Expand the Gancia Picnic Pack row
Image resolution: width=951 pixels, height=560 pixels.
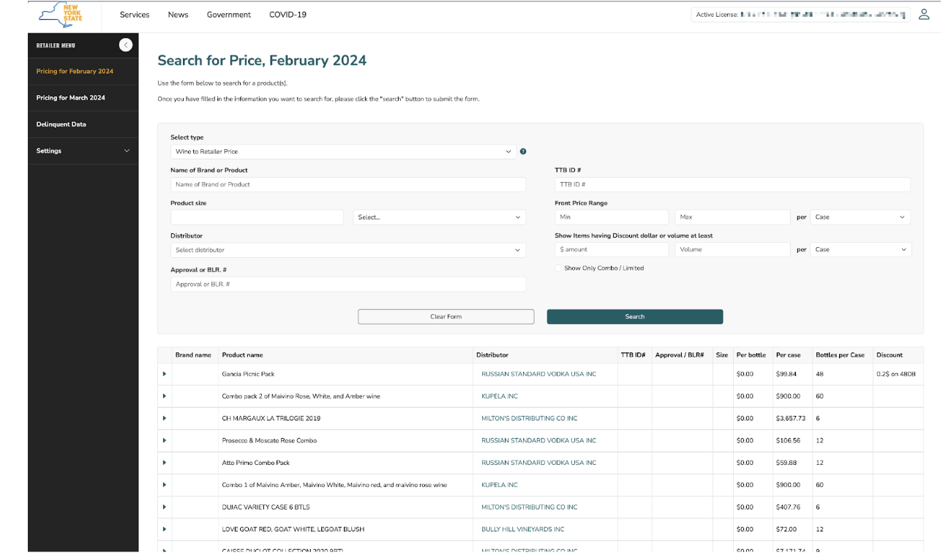(x=164, y=374)
